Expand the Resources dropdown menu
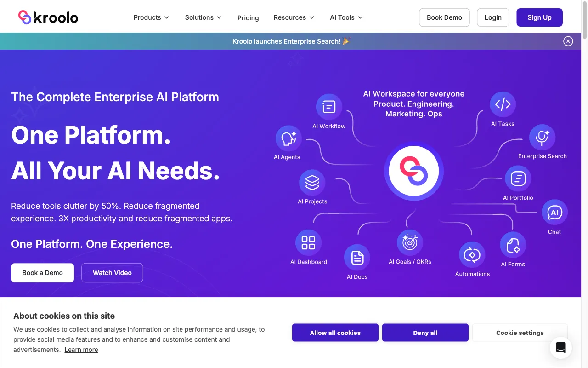Viewport: 588px width, 368px height. pos(294,17)
